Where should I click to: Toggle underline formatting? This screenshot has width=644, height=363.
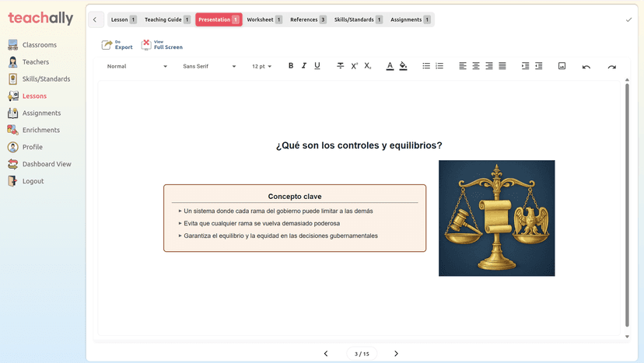pos(317,66)
